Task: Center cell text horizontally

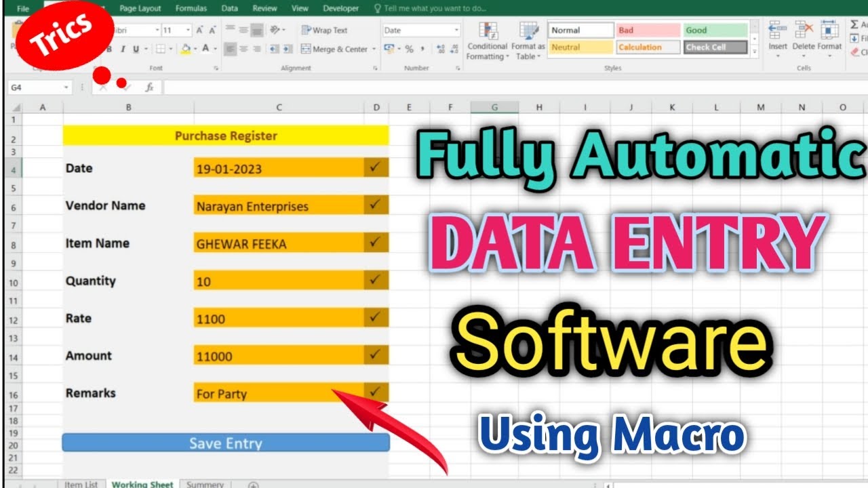Action: 243,49
